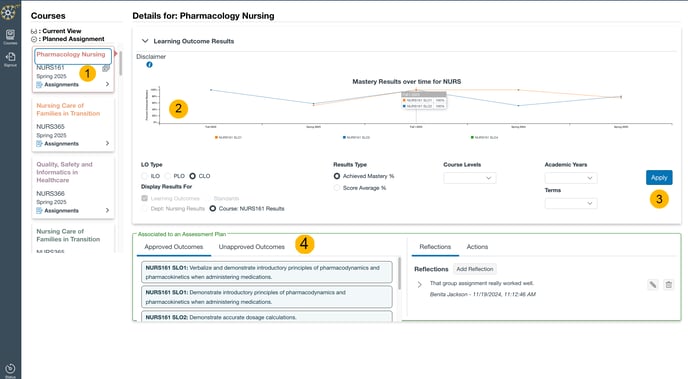
Task: Click the pencil icon to edit reflection
Action: pos(653,285)
